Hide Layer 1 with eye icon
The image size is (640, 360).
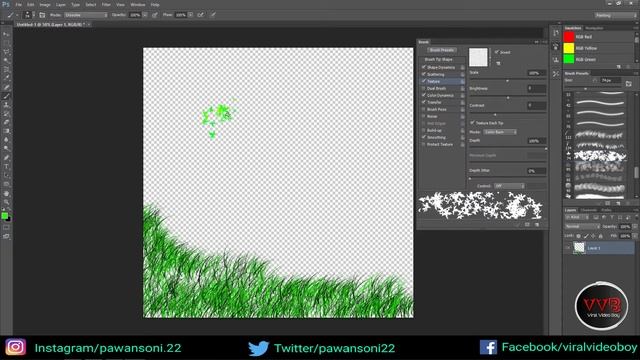(568, 247)
